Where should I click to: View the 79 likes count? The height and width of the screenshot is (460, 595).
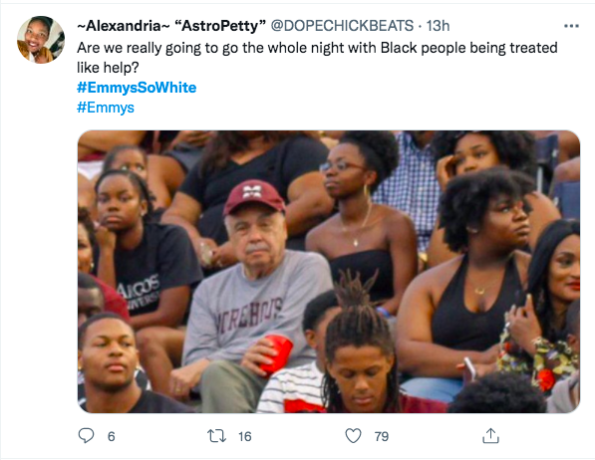coord(381,436)
